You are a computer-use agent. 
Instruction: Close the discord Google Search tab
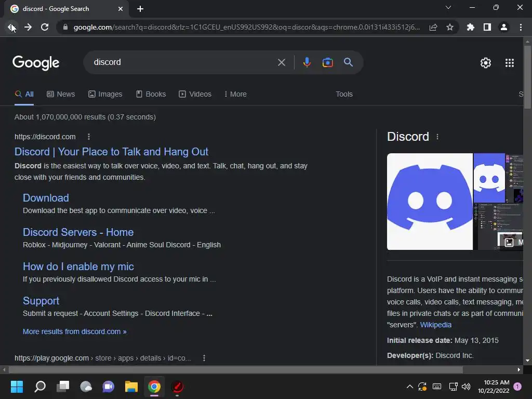pyautogui.click(x=121, y=9)
